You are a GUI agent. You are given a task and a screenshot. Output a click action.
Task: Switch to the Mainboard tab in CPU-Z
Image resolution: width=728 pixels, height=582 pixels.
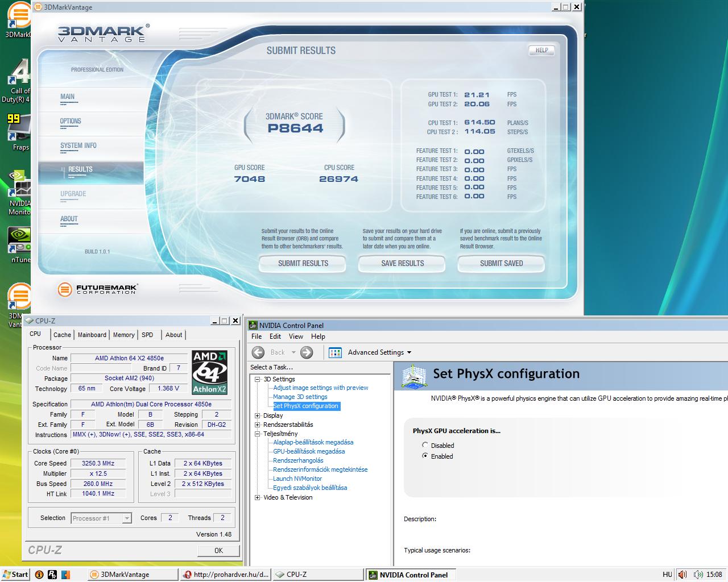tap(92, 335)
